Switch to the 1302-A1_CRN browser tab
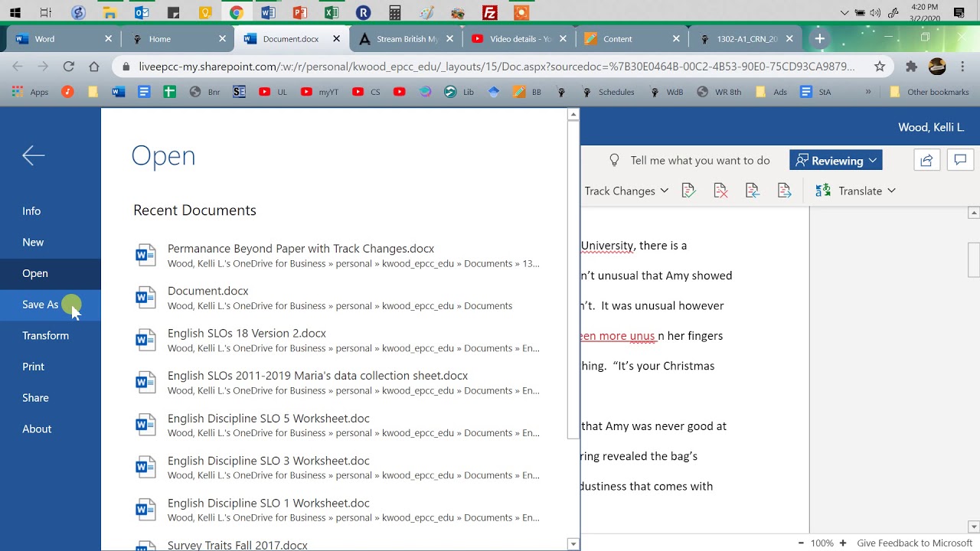The height and width of the screenshot is (551, 980). [x=746, y=38]
